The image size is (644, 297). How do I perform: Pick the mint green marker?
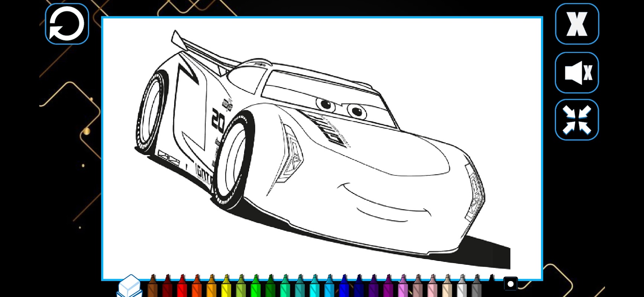point(285,286)
